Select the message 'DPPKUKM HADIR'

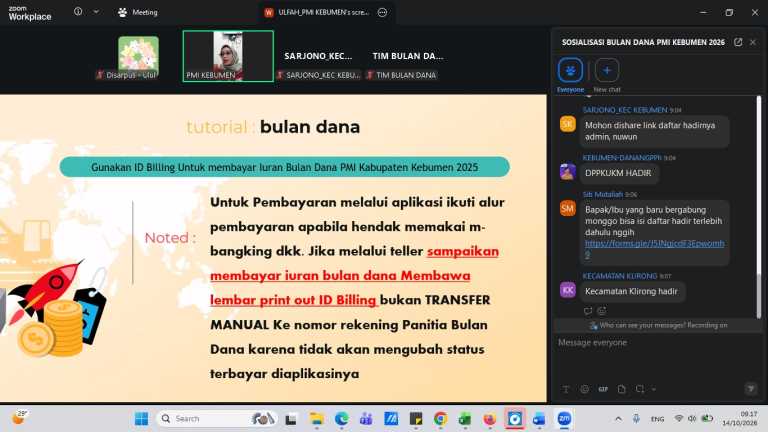pos(619,173)
